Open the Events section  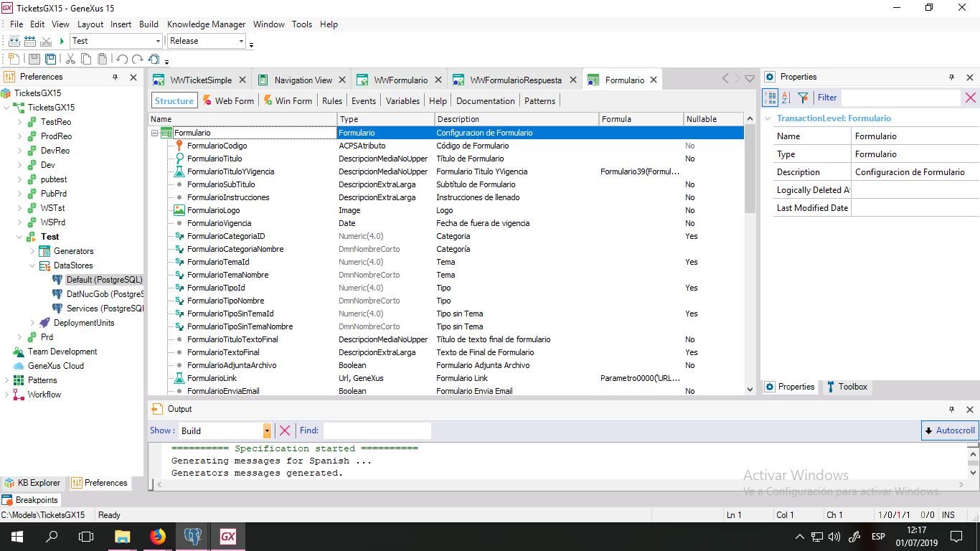click(364, 101)
